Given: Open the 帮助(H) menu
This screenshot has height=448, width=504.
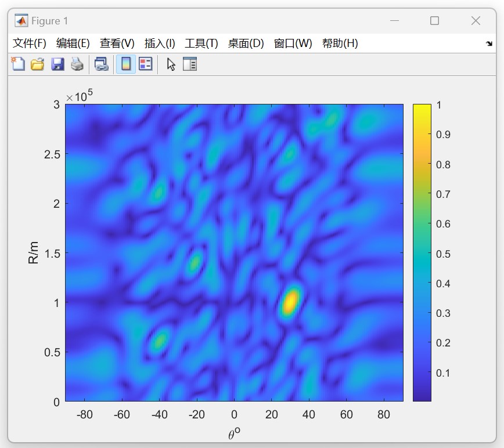Looking at the screenshot, I should 340,44.
